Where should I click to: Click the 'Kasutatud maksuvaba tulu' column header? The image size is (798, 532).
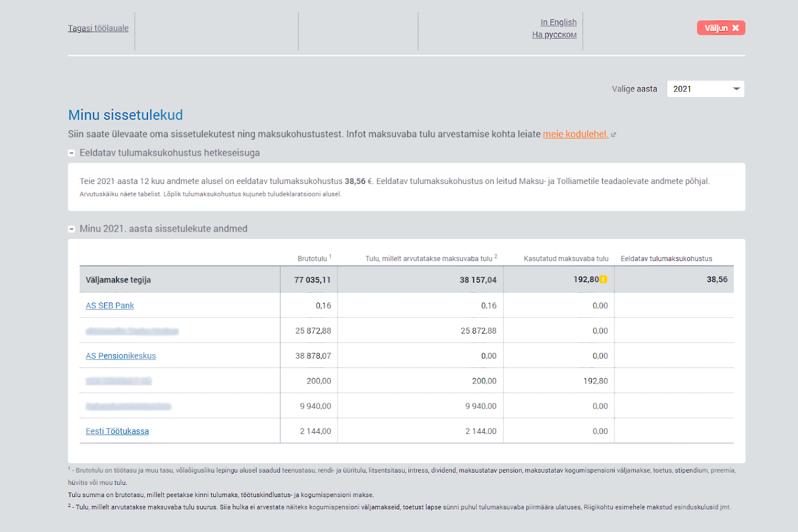(566, 259)
